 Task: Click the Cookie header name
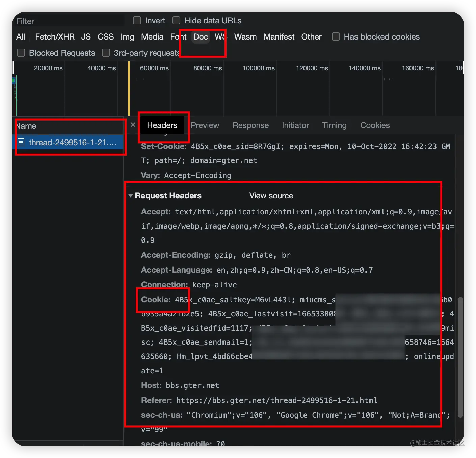(156, 300)
